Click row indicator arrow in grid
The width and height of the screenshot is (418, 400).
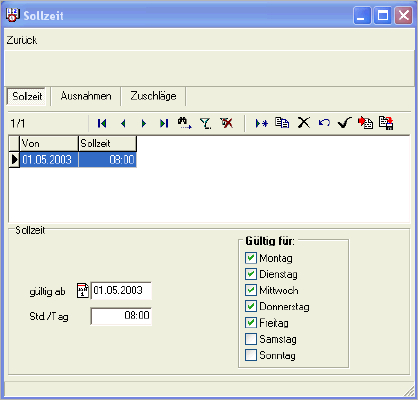14,160
